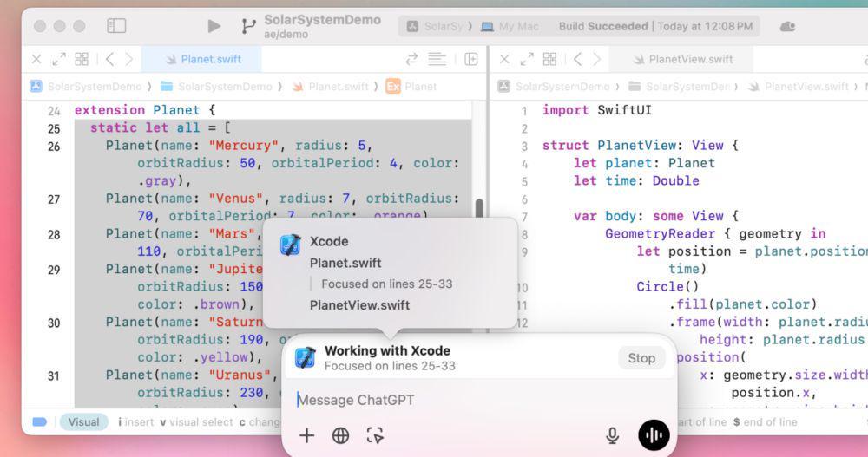Open Planet extension symbol in breadcrumb
Image resolution: width=868 pixels, height=457 pixels.
[x=411, y=87]
